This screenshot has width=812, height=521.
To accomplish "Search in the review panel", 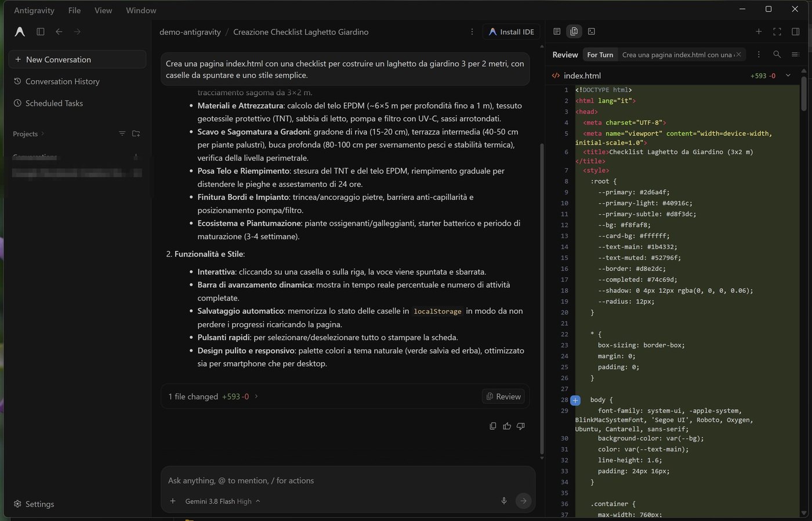I will 777,55.
